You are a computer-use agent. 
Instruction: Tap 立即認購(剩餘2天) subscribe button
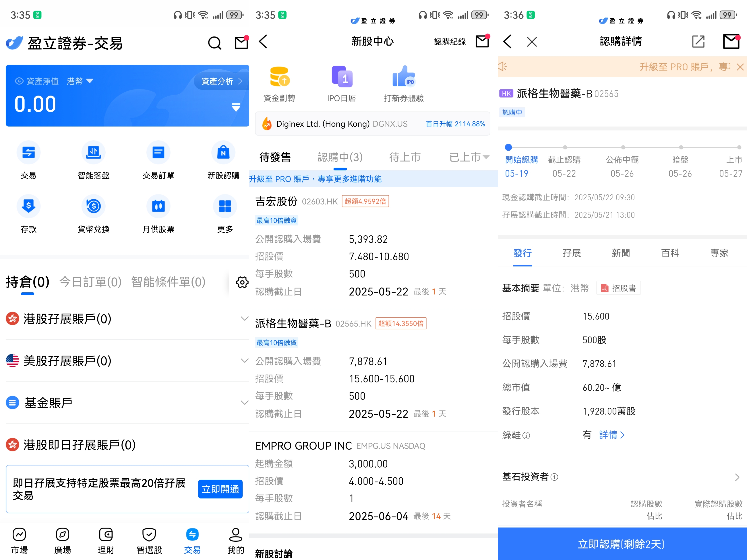click(x=622, y=544)
